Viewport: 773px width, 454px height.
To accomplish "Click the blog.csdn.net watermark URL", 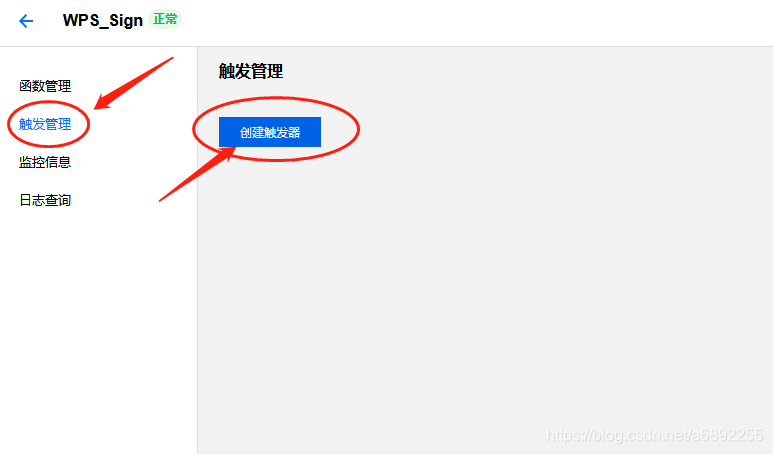I will (655, 435).
